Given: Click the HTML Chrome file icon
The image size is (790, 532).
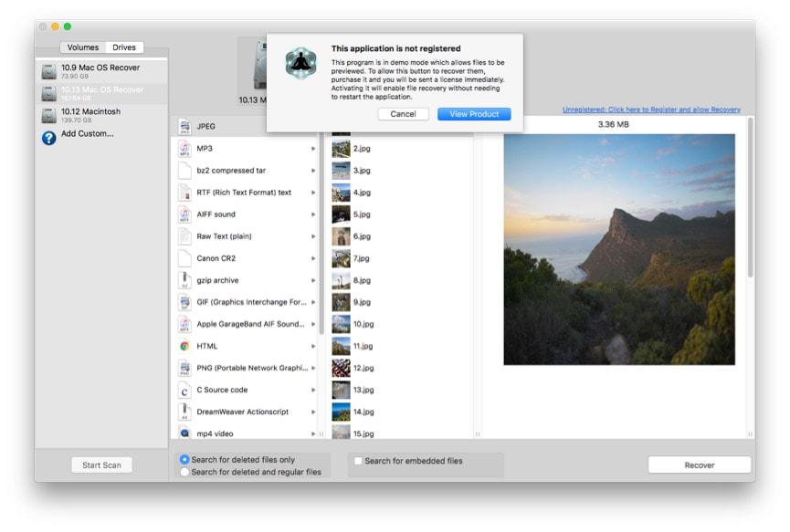Looking at the screenshot, I should coord(184,347).
